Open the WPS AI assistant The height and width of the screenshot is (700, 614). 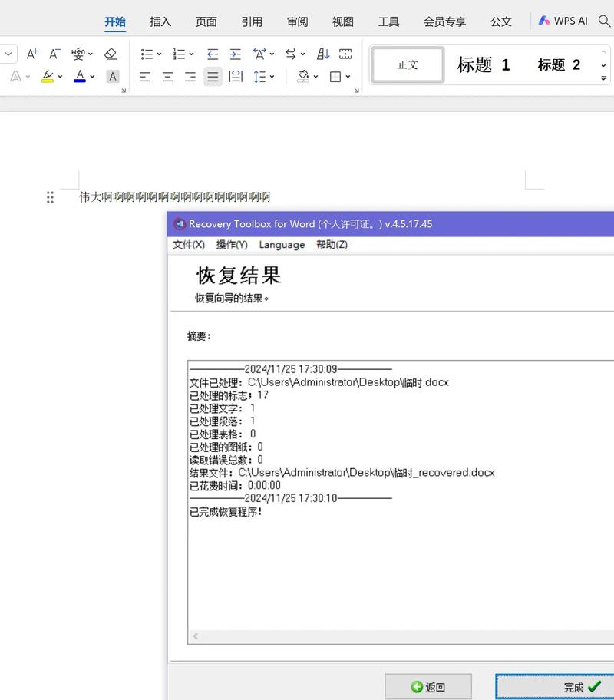click(x=565, y=21)
